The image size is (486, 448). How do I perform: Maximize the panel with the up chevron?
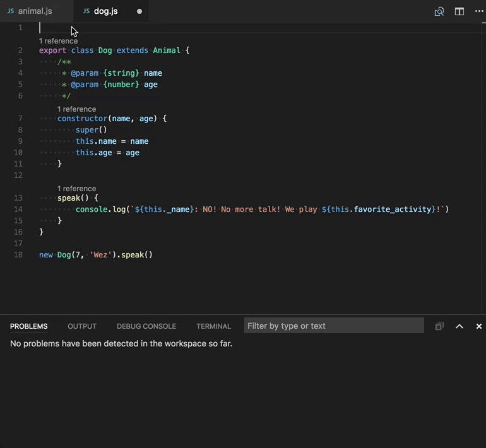click(459, 326)
